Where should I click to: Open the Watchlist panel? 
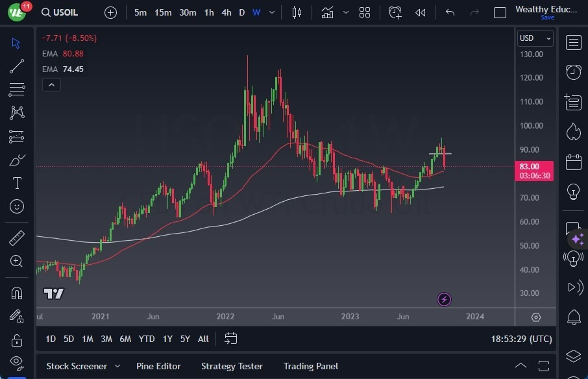[574, 42]
